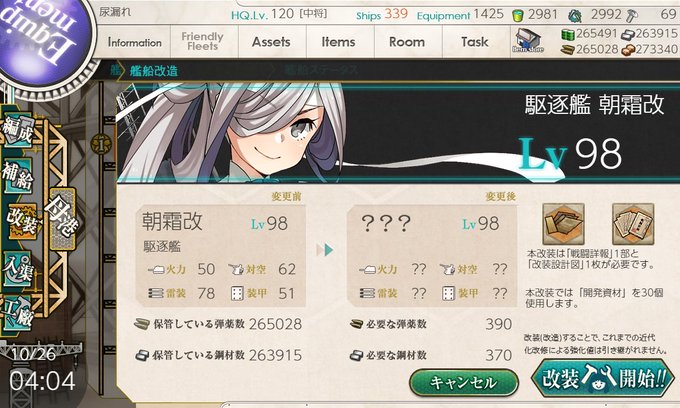The image size is (680, 408).
Task: Go to the Room tab
Action: [x=407, y=42]
